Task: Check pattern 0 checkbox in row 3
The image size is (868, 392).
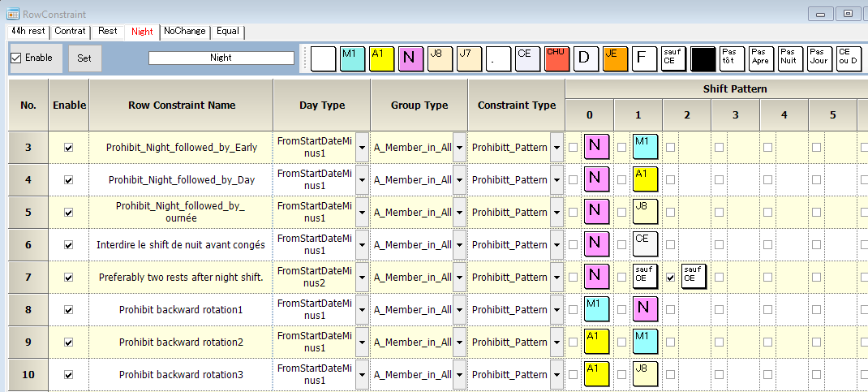Action: click(x=573, y=148)
